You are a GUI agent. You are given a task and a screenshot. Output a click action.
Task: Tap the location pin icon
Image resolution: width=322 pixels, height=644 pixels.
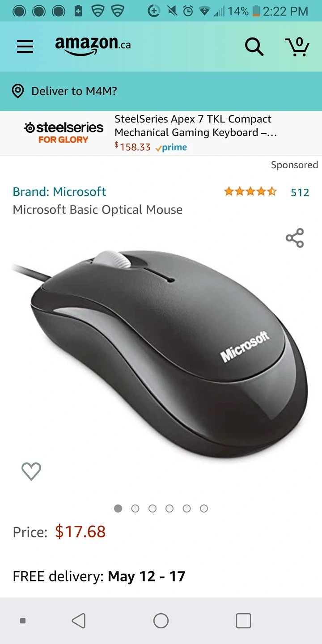pos(17,91)
